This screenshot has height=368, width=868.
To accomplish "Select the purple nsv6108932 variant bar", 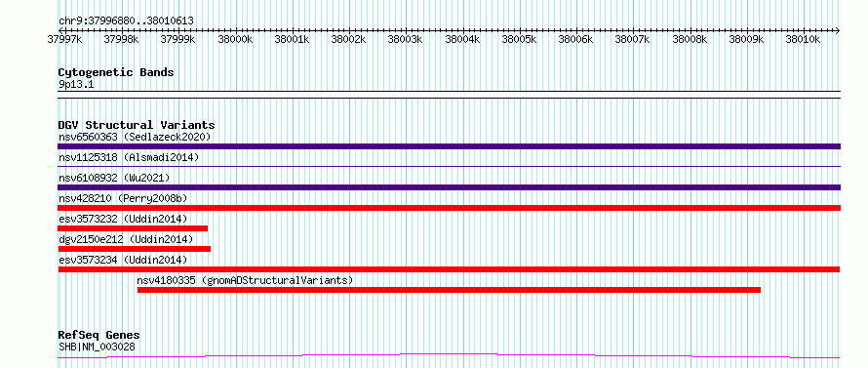I will pos(449,187).
